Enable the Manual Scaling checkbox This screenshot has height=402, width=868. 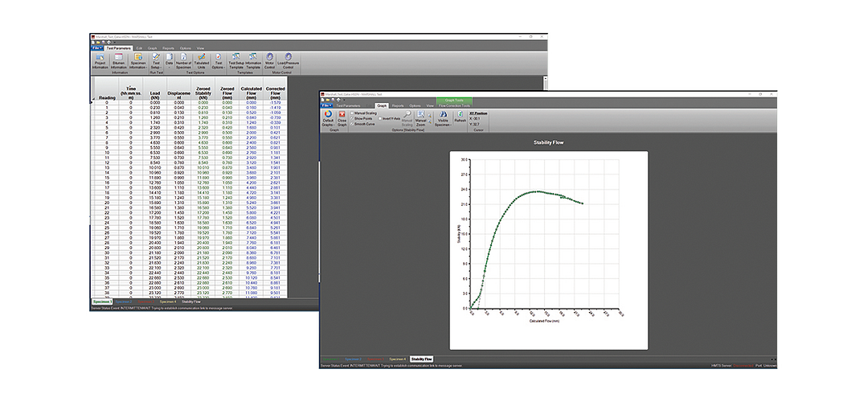pyautogui.click(x=352, y=113)
